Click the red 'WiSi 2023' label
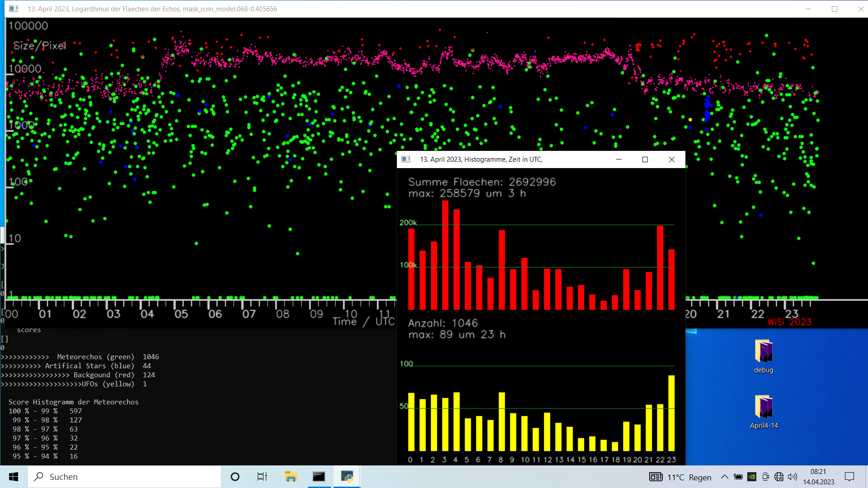Viewport: 868px width, 488px height. pos(789,322)
